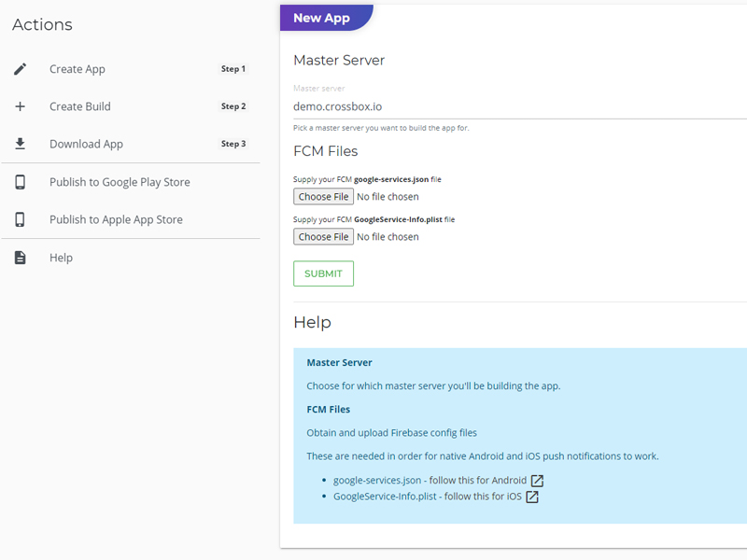The height and width of the screenshot is (560, 747).
Task: Click the Actions sidebar heading
Action: (42, 25)
